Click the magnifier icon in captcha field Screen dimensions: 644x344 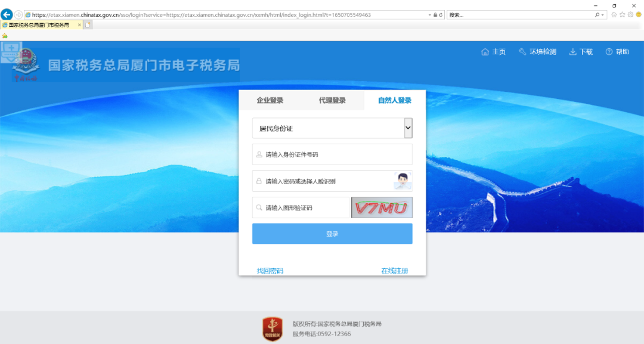(x=259, y=207)
